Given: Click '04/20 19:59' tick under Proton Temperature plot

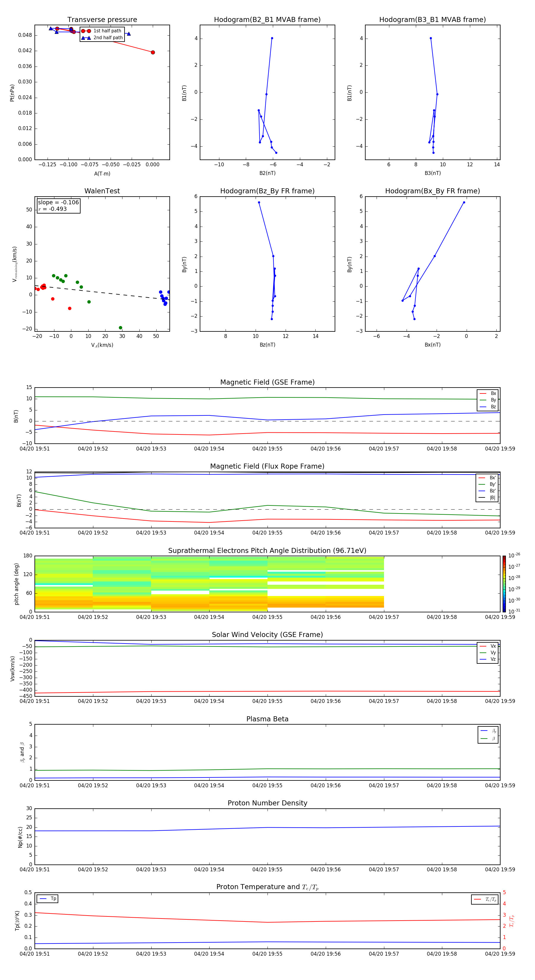Looking at the screenshot, I should [x=500, y=954].
